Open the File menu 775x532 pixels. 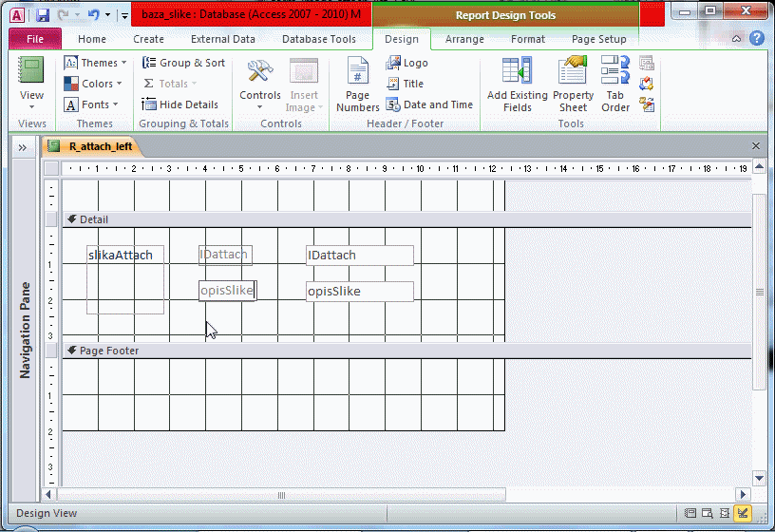point(35,39)
